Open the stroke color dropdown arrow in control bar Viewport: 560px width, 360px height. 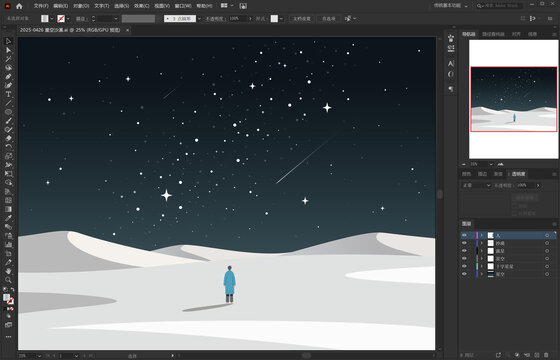click(68, 19)
